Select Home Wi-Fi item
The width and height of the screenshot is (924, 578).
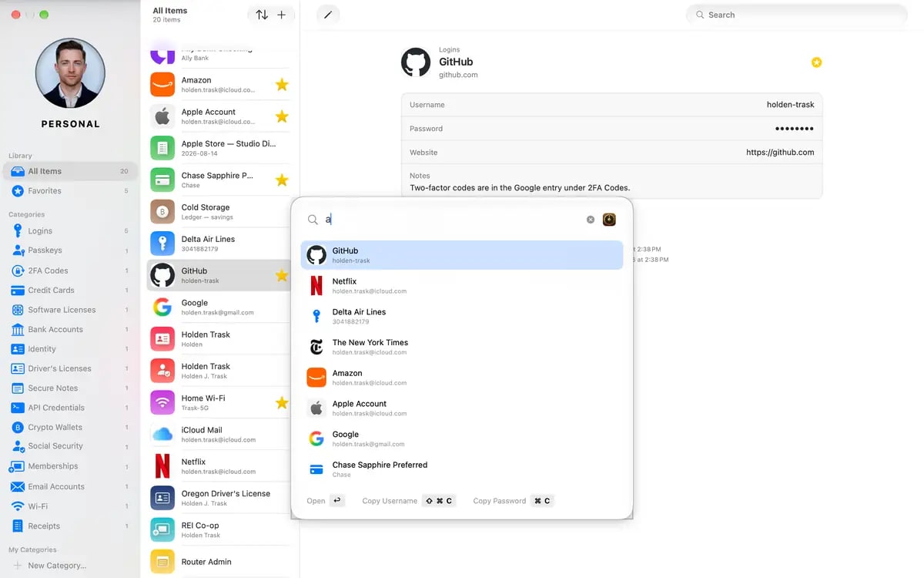(x=220, y=402)
